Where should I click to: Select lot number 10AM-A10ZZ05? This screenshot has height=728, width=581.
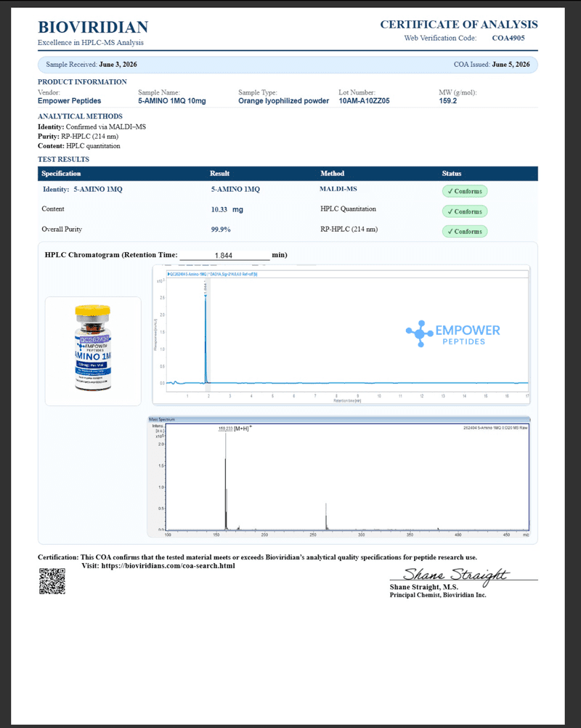pyautogui.click(x=364, y=101)
